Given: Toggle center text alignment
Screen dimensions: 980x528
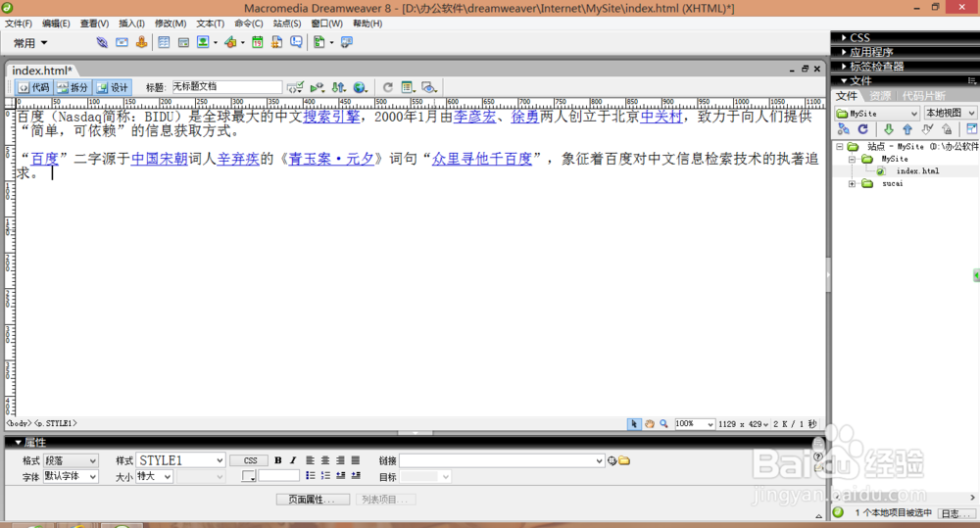Looking at the screenshot, I should pos(325,460).
